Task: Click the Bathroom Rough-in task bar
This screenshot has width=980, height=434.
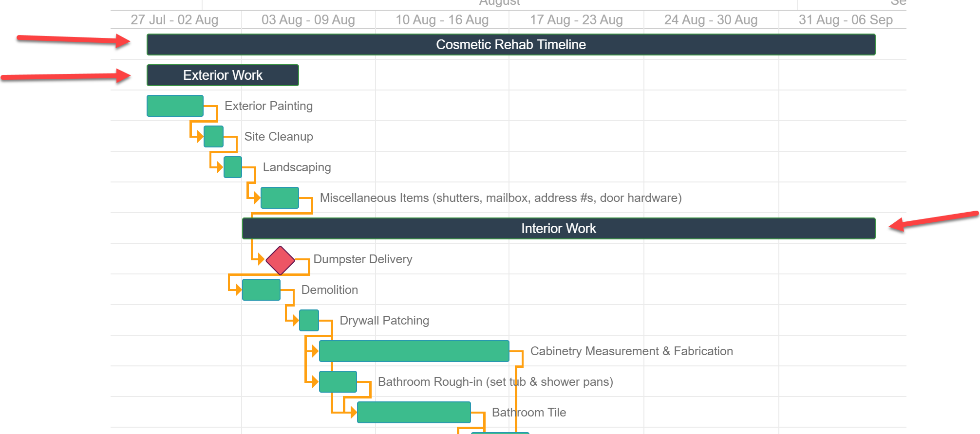Action: [x=338, y=382]
